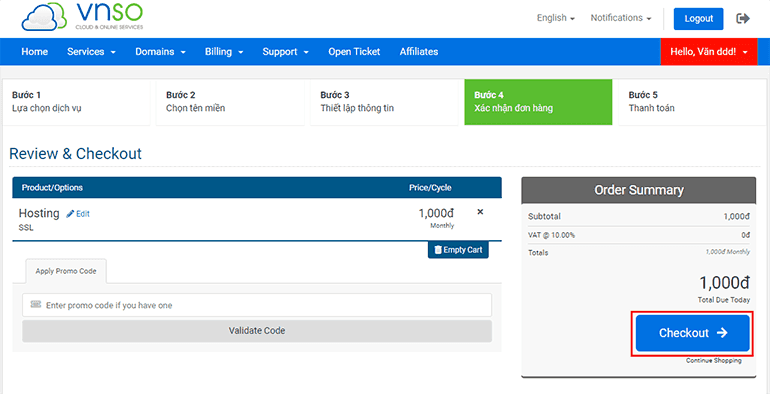This screenshot has width=770, height=394.
Task: Click the Empty Cart button
Action: pos(458,250)
